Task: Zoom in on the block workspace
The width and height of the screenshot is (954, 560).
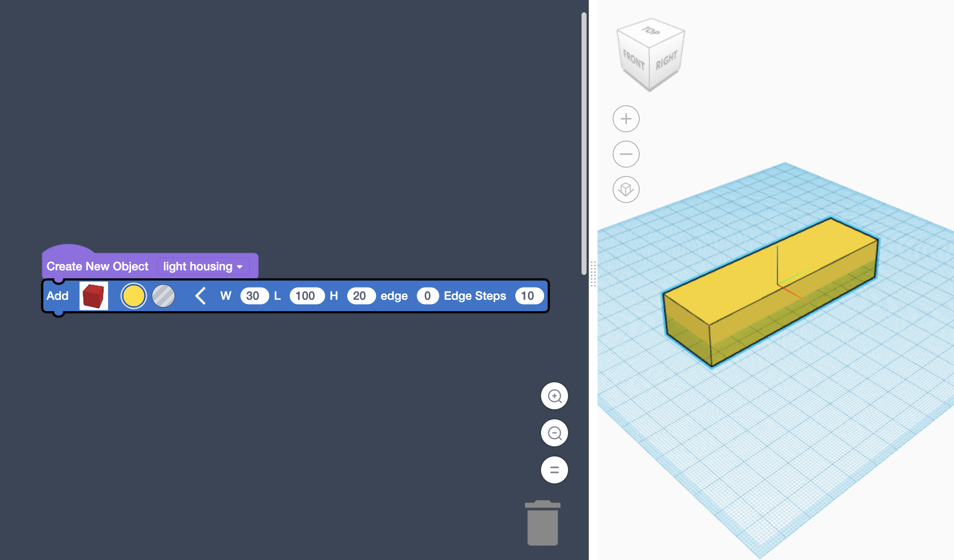Action: point(554,396)
